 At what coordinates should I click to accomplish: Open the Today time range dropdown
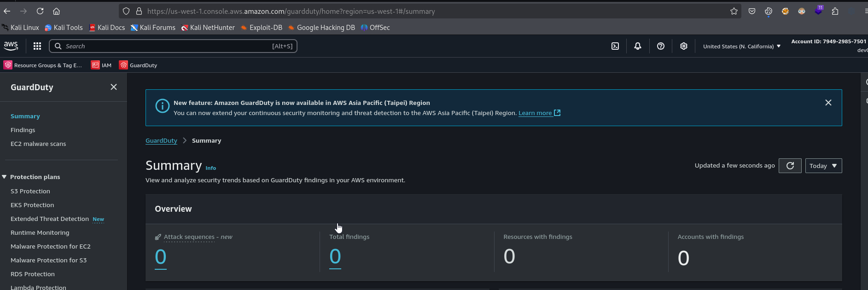pos(823,166)
